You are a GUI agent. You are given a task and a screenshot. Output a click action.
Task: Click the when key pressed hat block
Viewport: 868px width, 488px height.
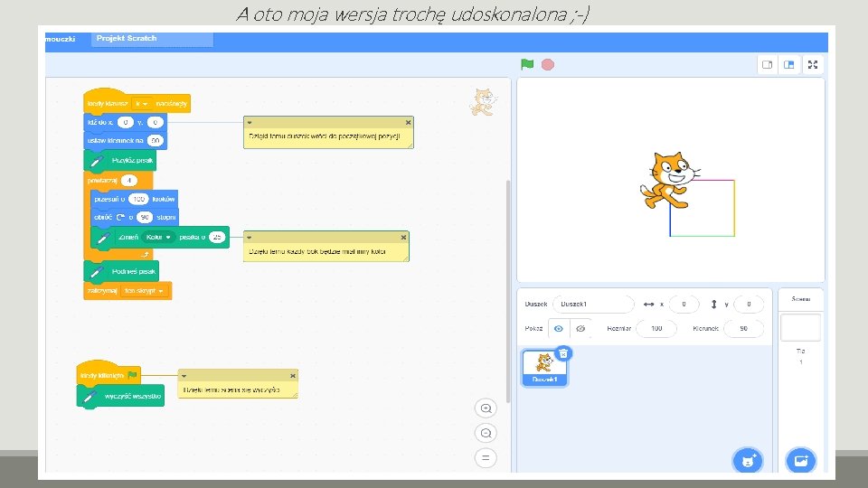137,101
